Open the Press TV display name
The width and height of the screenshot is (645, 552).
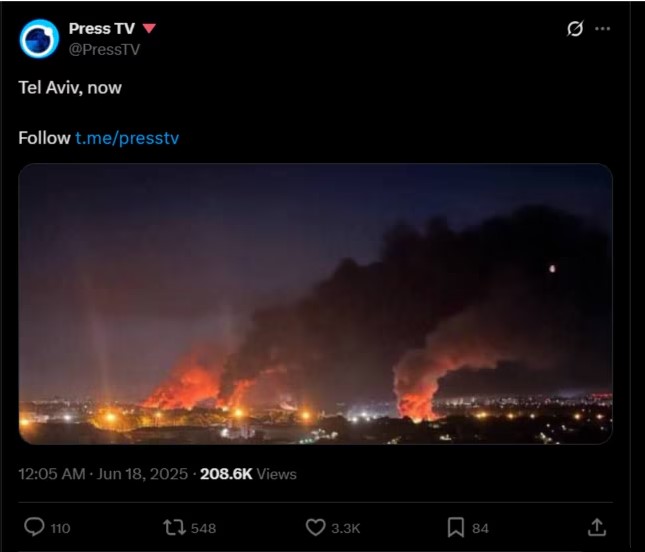tap(101, 28)
